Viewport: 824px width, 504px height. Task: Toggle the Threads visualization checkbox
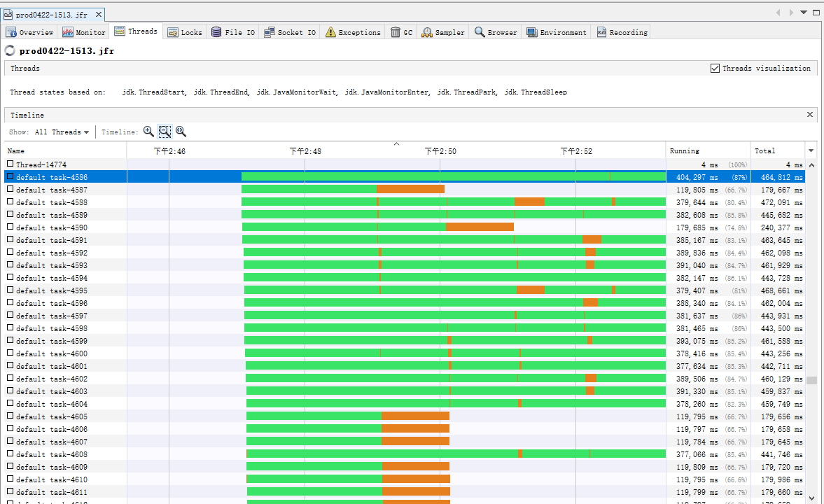tap(715, 68)
